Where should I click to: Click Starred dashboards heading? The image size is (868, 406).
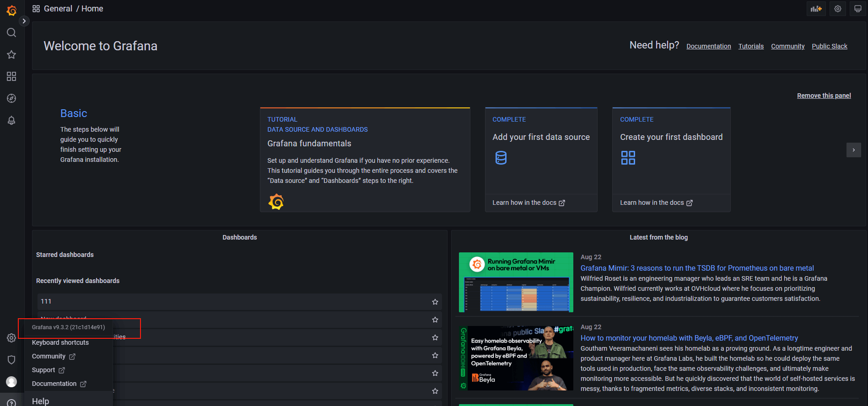[65, 255]
